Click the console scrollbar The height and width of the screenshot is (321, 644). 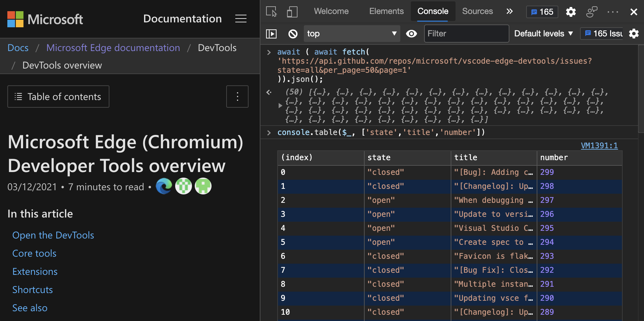point(641,89)
